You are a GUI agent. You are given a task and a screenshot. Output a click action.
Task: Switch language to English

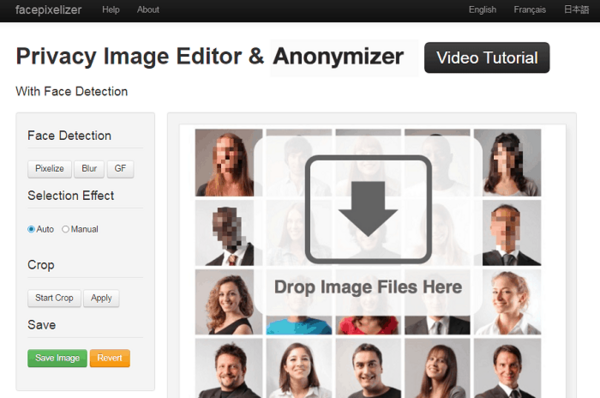482,10
